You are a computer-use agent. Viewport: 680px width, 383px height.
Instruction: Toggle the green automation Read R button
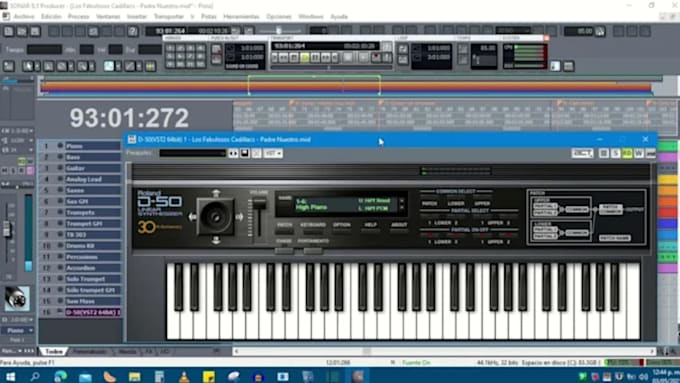click(x=627, y=153)
